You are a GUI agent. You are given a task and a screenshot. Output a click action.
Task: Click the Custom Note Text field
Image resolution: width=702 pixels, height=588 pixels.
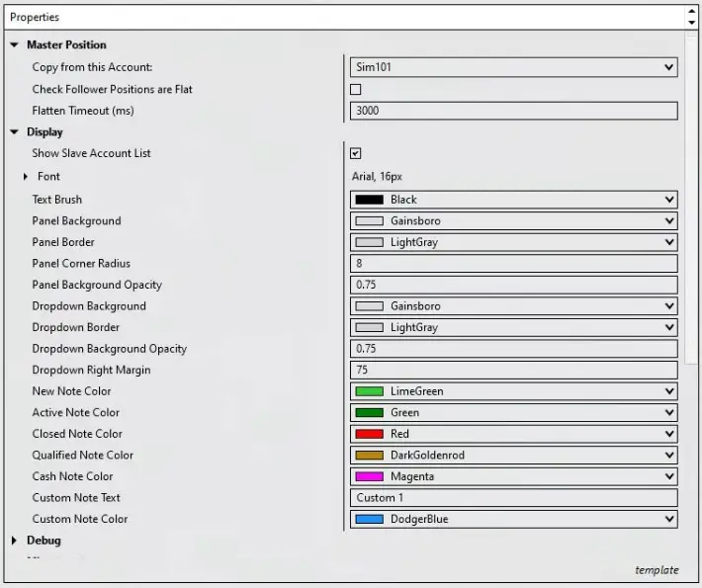(x=513, y=498)
